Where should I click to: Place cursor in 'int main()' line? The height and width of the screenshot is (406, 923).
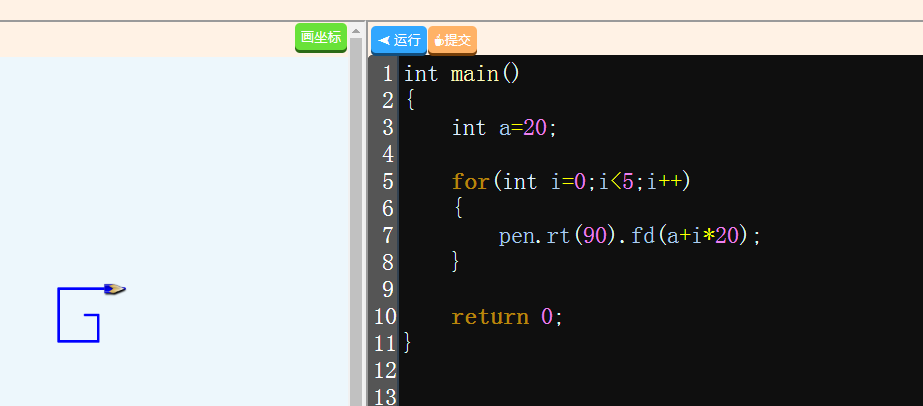point(462,74)
